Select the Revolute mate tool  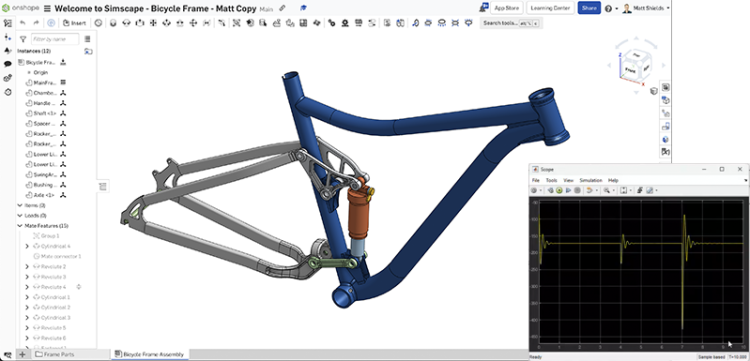click(x=126, y=23)
